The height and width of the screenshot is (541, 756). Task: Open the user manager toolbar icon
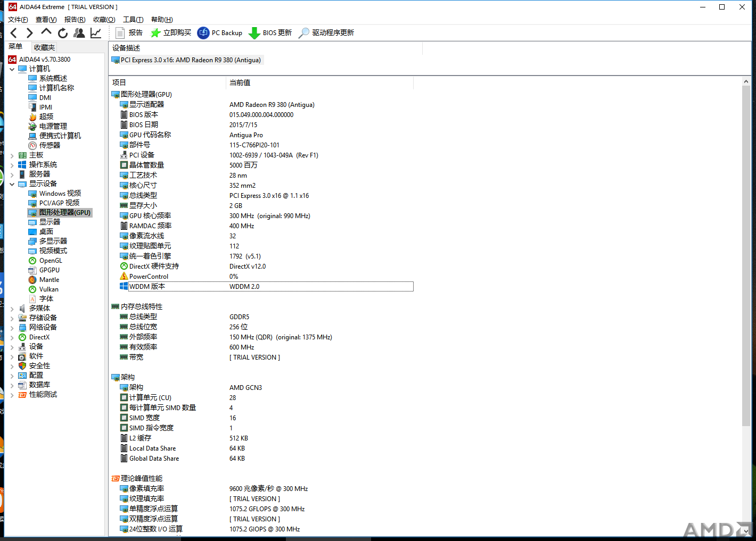79,33
